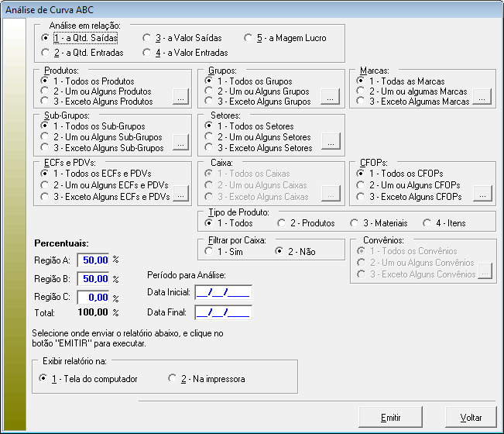
Task: Click the Marcas ellipsis browse button
Action: click(x=482, y=97)
